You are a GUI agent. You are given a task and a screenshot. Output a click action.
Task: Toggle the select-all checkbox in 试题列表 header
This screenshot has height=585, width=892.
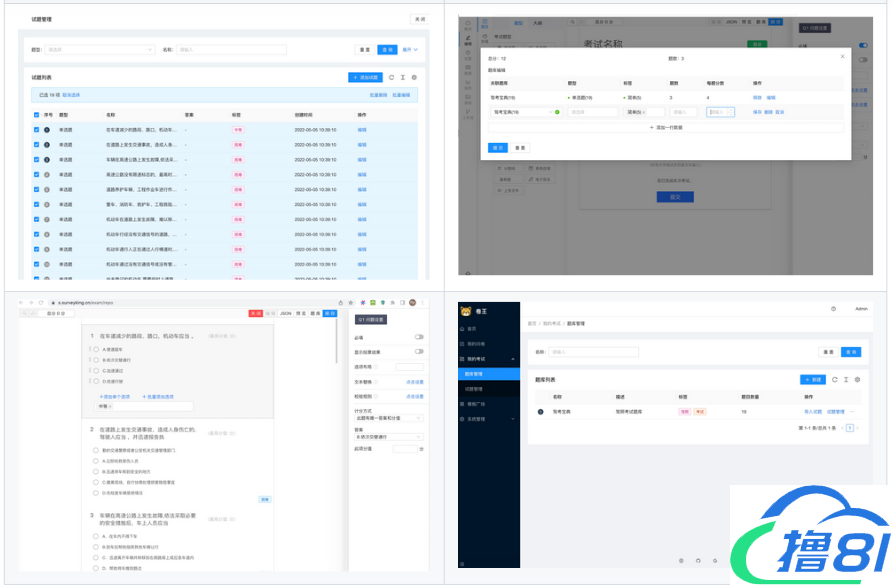pyautogui.click(x=37, y=115)
